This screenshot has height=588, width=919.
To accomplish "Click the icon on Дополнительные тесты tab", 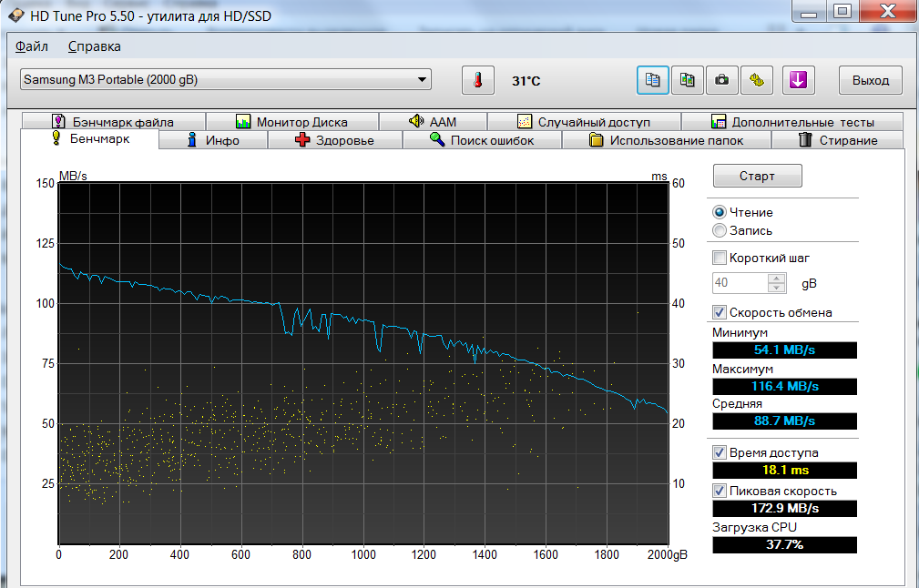I will 718,121.
